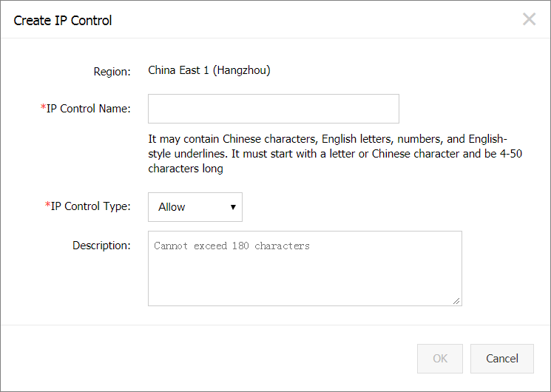
Task: Click the Description box resize grip
Action: tap(456, 300)
